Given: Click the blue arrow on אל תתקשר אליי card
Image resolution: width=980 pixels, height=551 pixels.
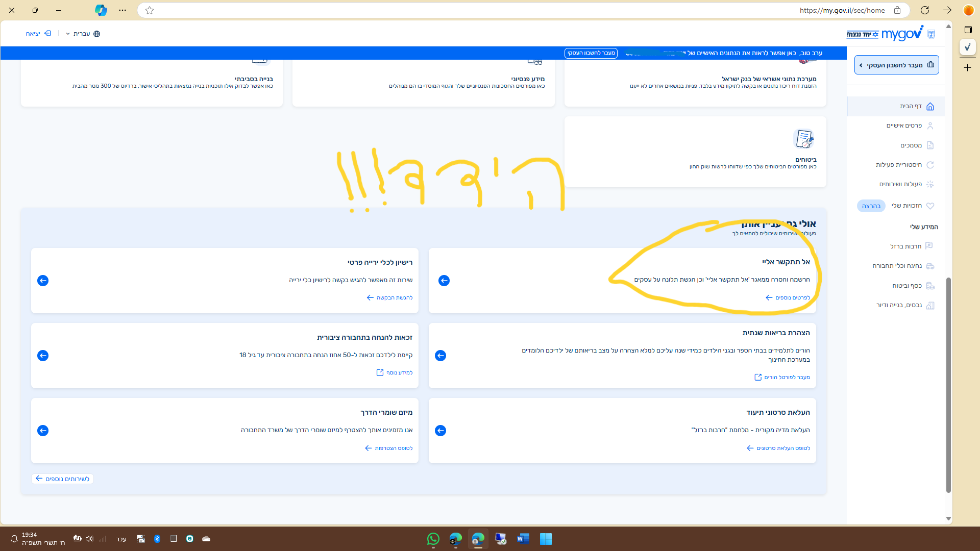Looking at the screenshot, I should coord(444,281).
